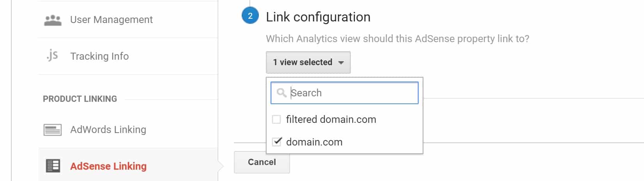Focus the Search views input field
This screenshot has height=181, width=644.
point(345,93)
